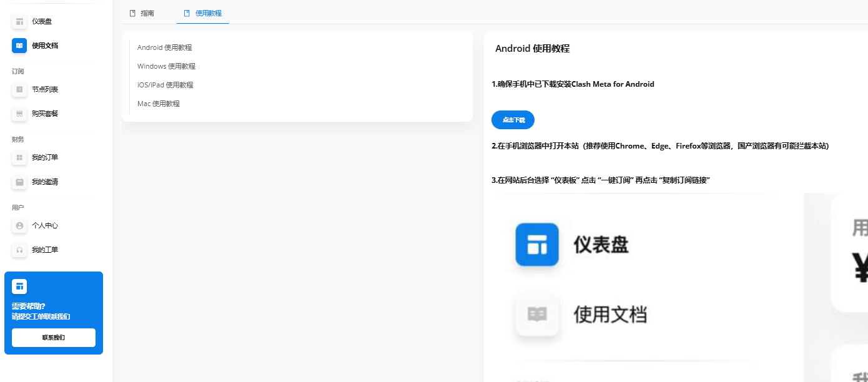Go to 个人中心 menu label
Image resolution: width=868 pixels, height=382 pixels.
coord(45,226)
